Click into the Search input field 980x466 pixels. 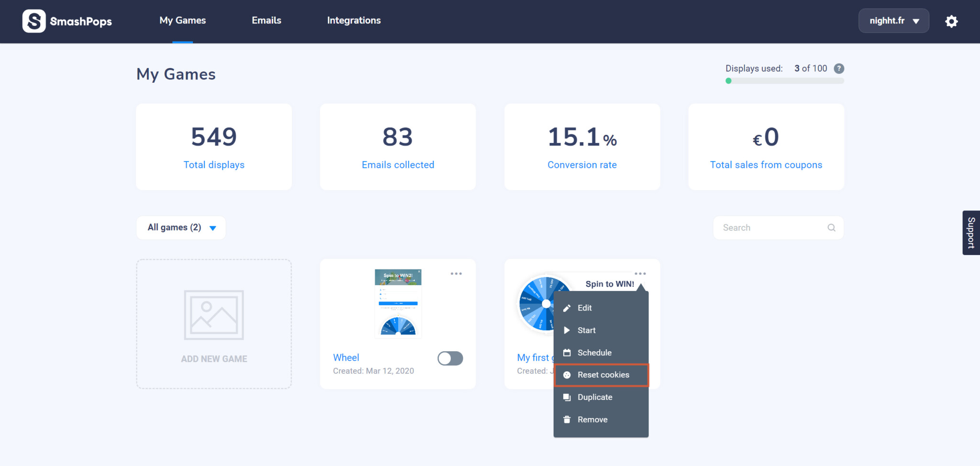click(x=770, y=228)
